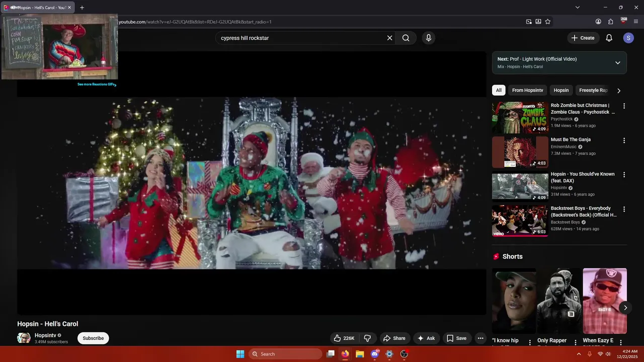The image size is (644, 362).
Task: Select the From Hopsintv filter chip
Action: 527,90
